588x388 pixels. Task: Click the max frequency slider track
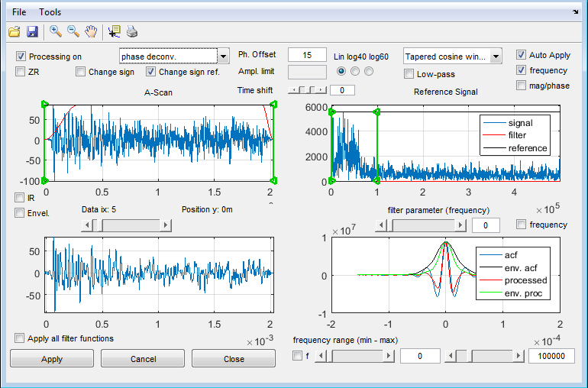point(492,356)
